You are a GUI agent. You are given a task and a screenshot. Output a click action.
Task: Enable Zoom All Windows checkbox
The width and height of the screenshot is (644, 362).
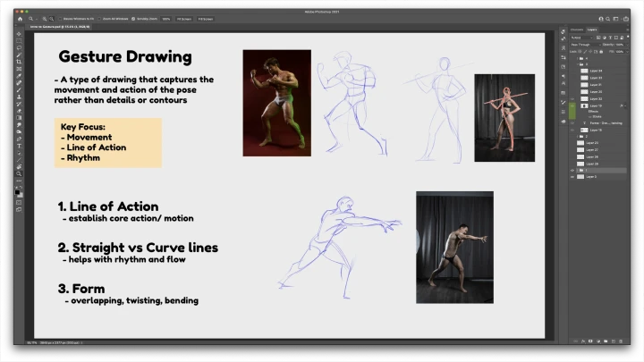click(x=99, y=19)
